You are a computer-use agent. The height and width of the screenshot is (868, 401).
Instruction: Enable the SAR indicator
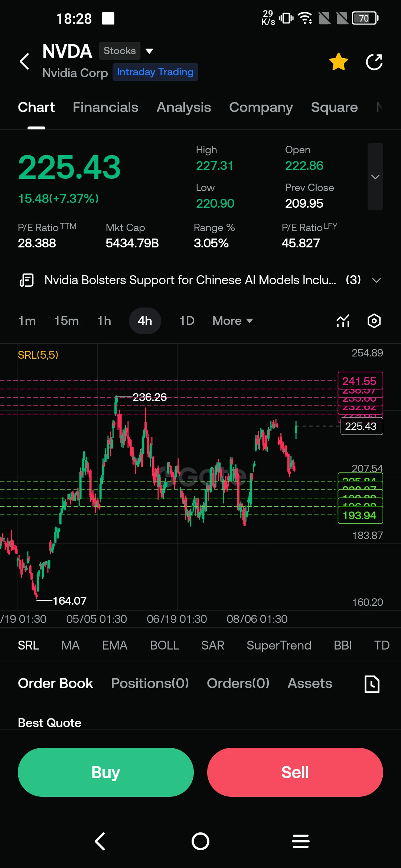[213, 645]
